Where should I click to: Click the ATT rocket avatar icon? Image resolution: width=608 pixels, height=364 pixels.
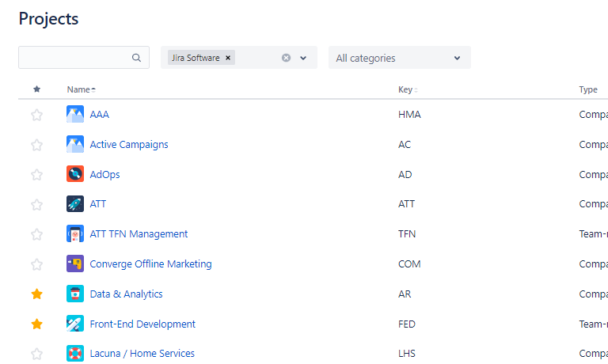(75, 204)
